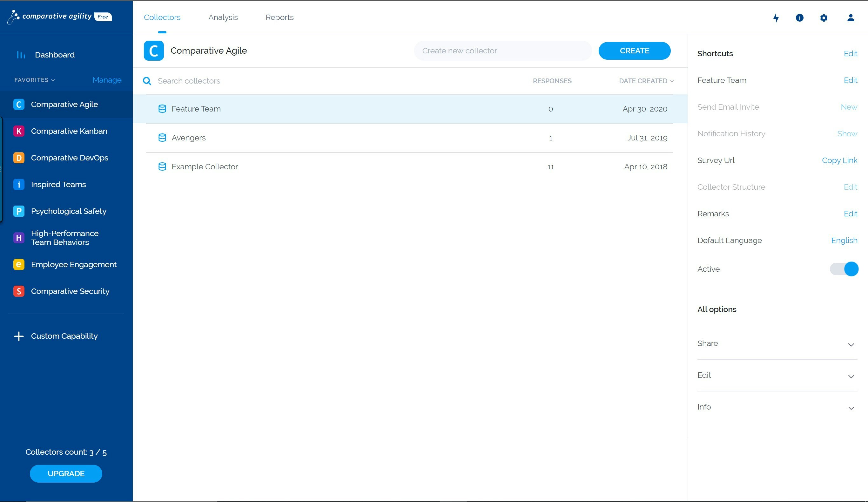Open the Reports tab
868x502 pixels.
tap(279, 17)
